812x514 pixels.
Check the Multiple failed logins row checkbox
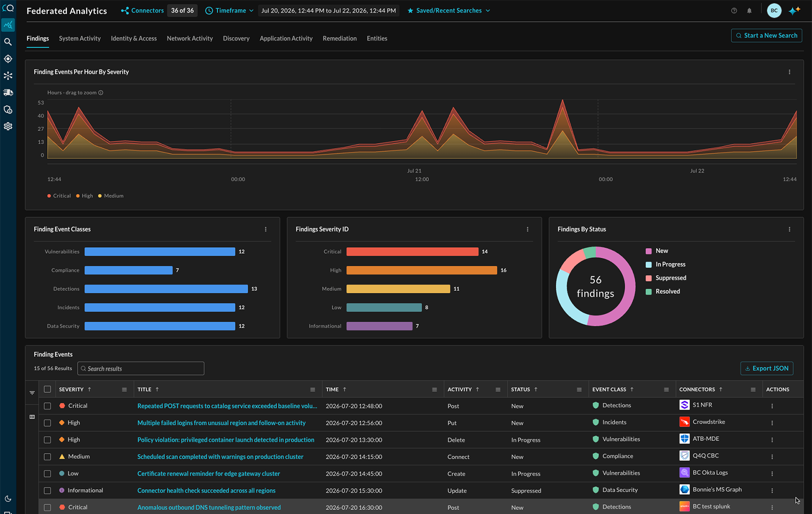[47, 423]
